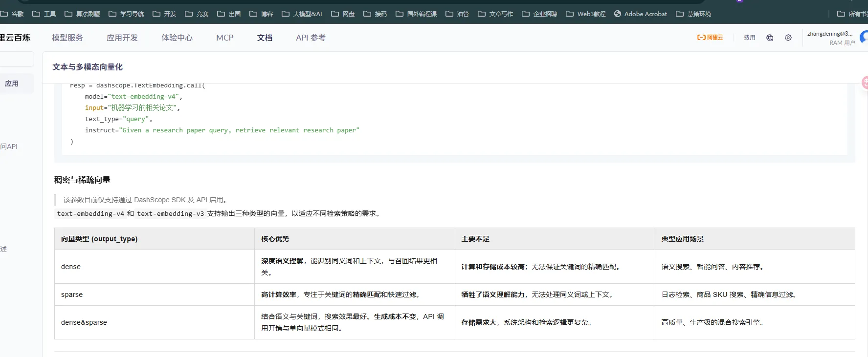Open the Web3教程 bookmark folder

[585, 14]
